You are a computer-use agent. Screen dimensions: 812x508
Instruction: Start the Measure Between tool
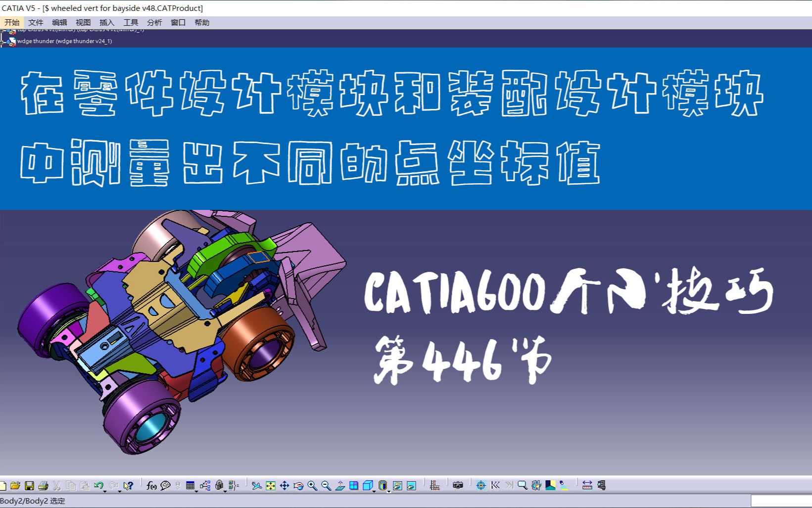(x=587, y=486)
